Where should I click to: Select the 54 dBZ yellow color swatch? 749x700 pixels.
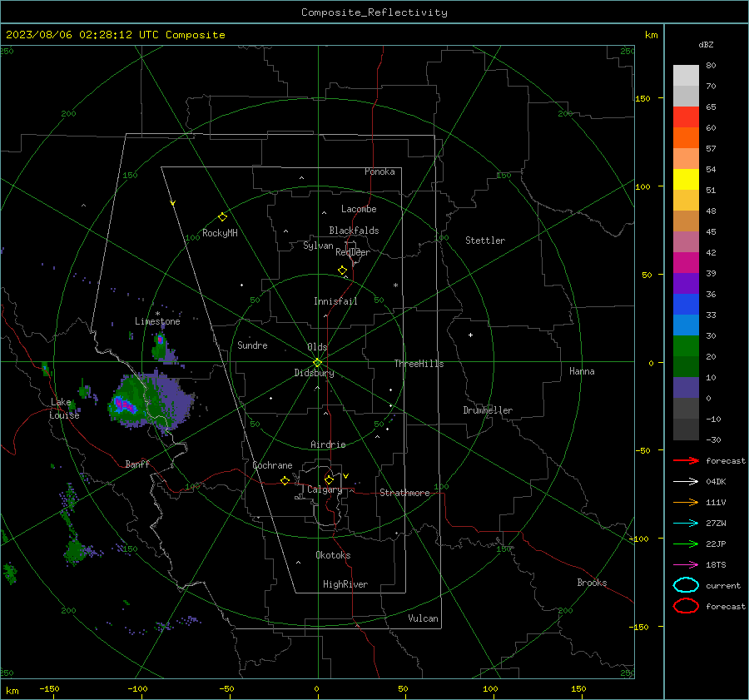coord(686,179)
